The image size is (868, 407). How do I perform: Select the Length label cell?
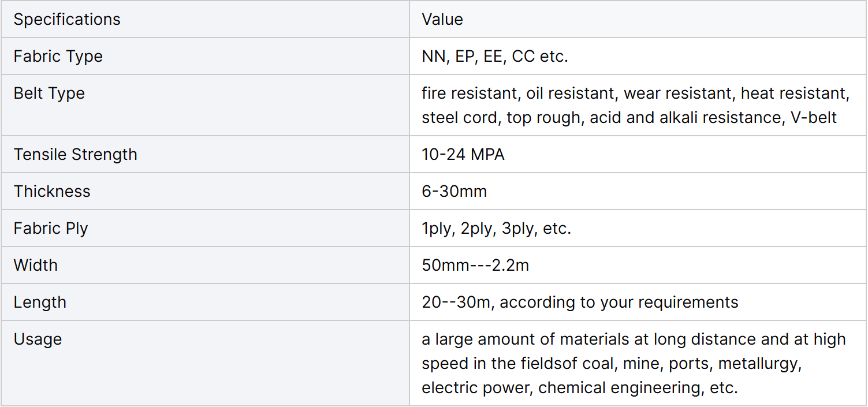click(x=40, y=303)
